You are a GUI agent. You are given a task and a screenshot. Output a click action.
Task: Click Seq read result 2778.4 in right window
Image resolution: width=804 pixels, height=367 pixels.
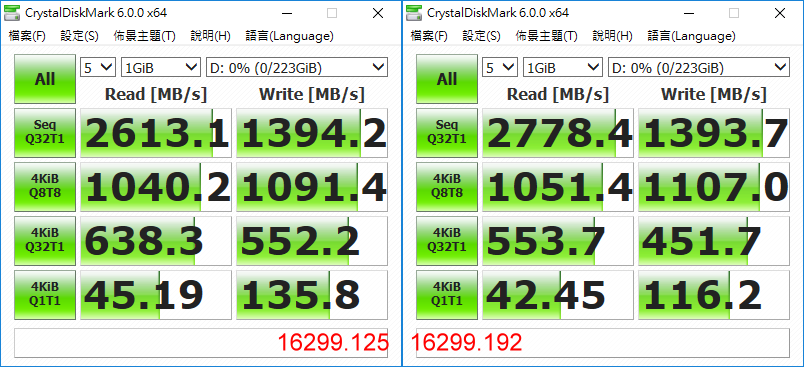click(558, 133)
